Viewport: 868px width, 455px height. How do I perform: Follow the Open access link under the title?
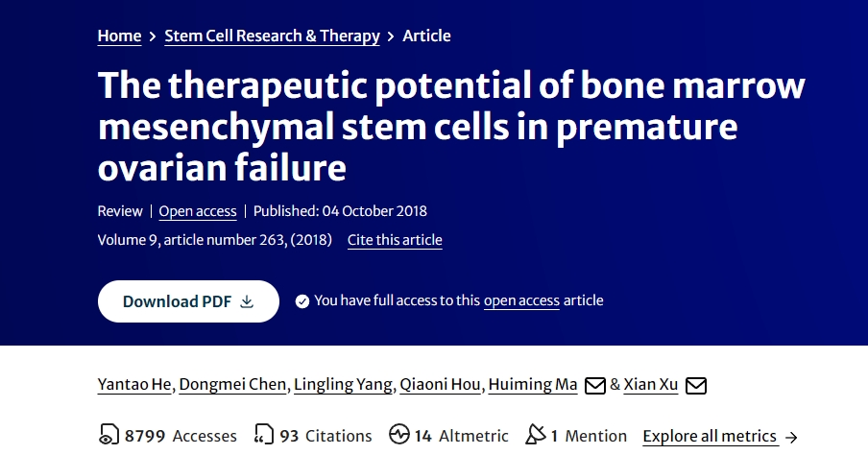click(197, 211)
